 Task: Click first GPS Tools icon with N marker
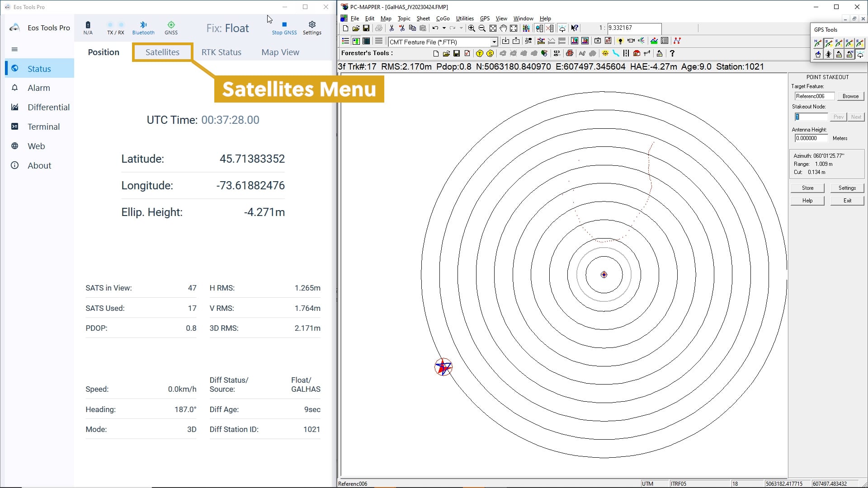(x=818, y=43)
